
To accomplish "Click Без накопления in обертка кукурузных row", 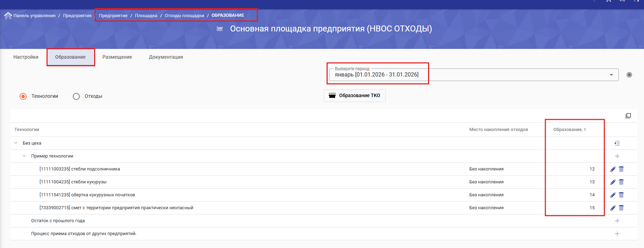I will coord(486,195).
